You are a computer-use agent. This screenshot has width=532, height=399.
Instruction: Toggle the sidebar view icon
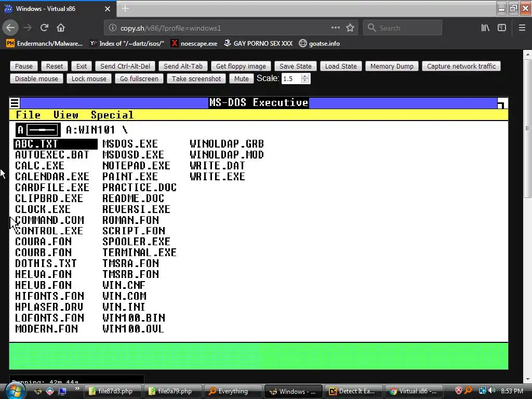[502, 28]
